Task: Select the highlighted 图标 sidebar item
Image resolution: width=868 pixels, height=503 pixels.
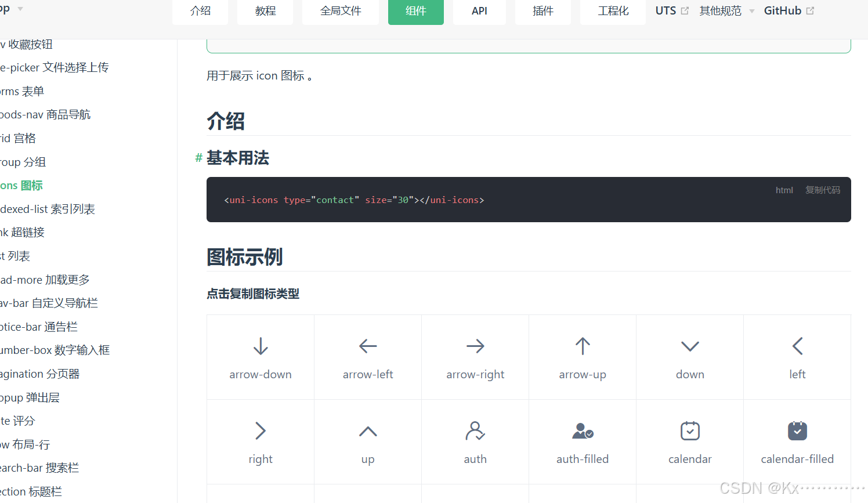Action: 21,185
